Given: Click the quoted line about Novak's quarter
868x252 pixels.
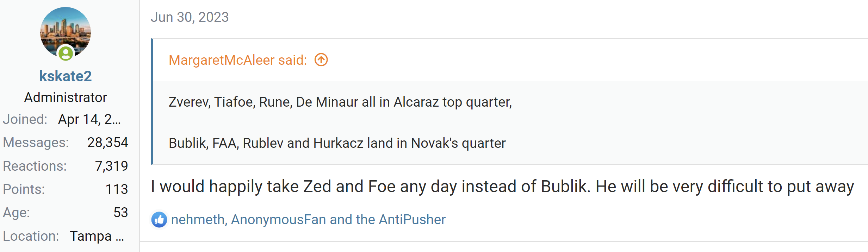Looking at the screenshot, I should point(337,143).
